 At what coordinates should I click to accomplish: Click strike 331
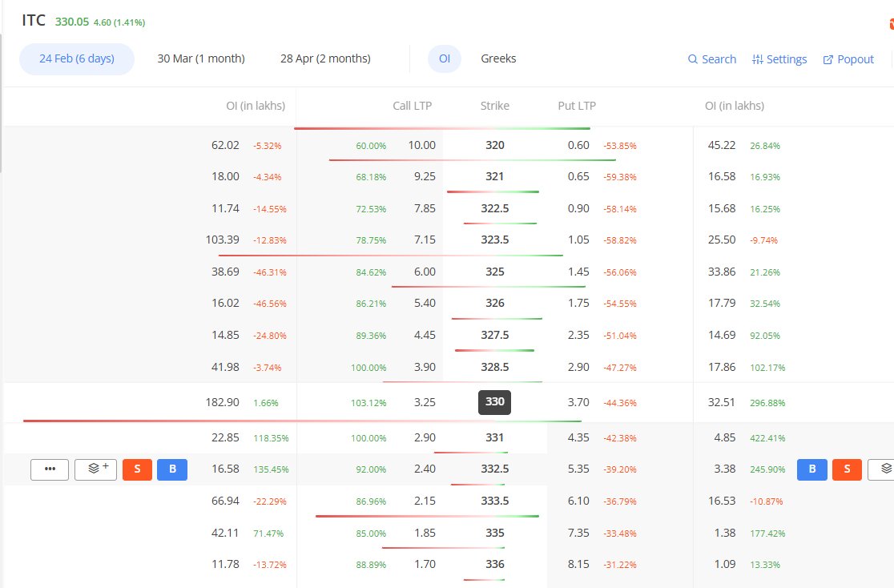click(x=495, y=438)
